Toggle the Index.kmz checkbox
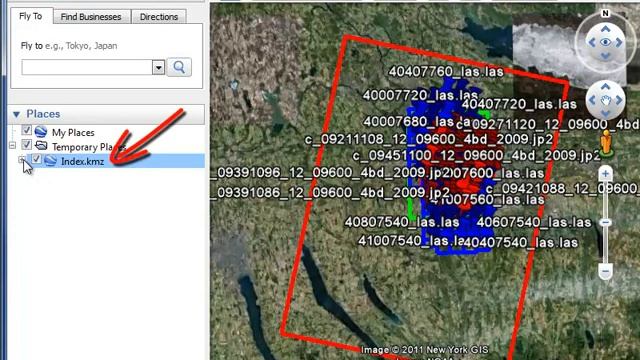This screenshot has width=640, height=360. click(x=37, y=159)
